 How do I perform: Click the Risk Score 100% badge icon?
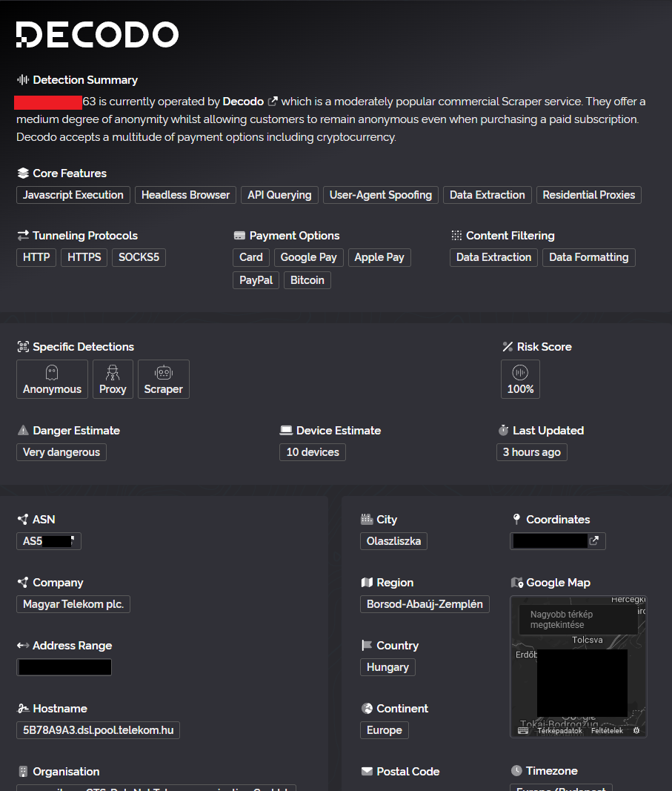(520, 373)
